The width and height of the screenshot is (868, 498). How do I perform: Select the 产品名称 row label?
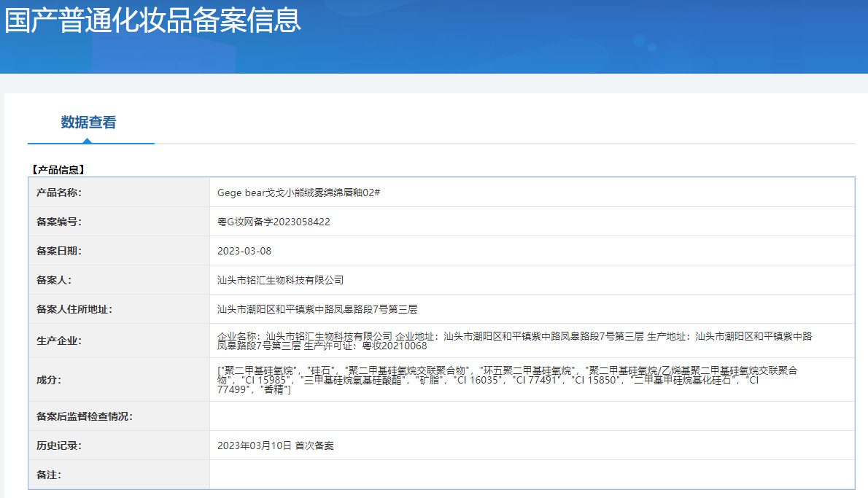click(x=61, y=192)
